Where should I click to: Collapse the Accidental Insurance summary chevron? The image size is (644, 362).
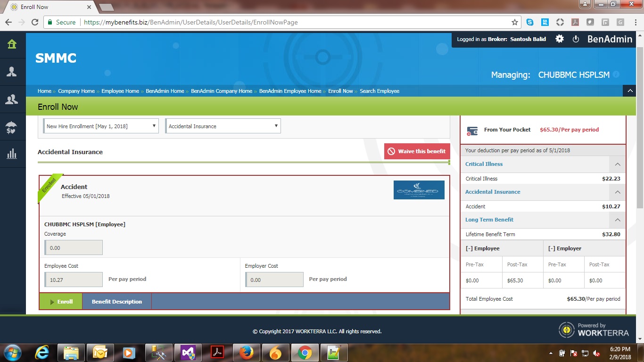[x=617, y=192]
